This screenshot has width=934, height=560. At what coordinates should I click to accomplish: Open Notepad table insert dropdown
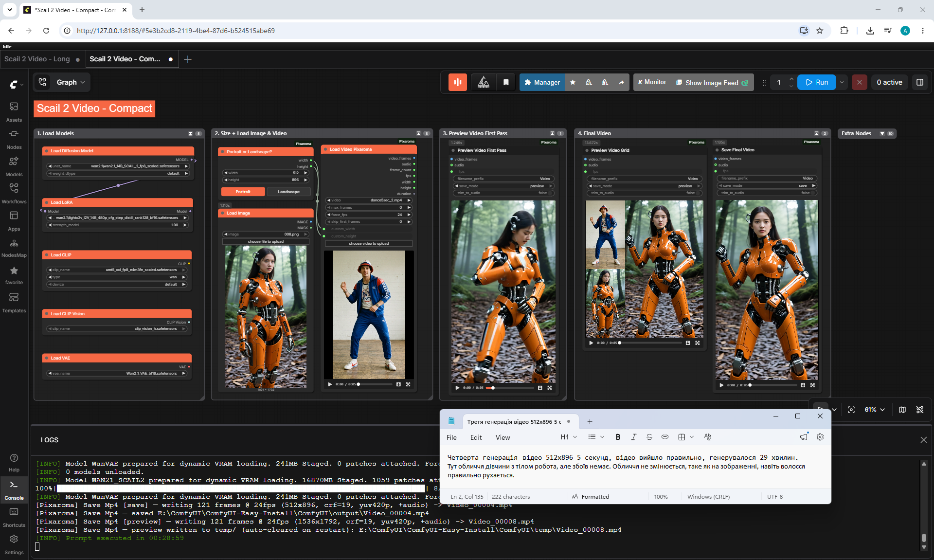[686, 437]
